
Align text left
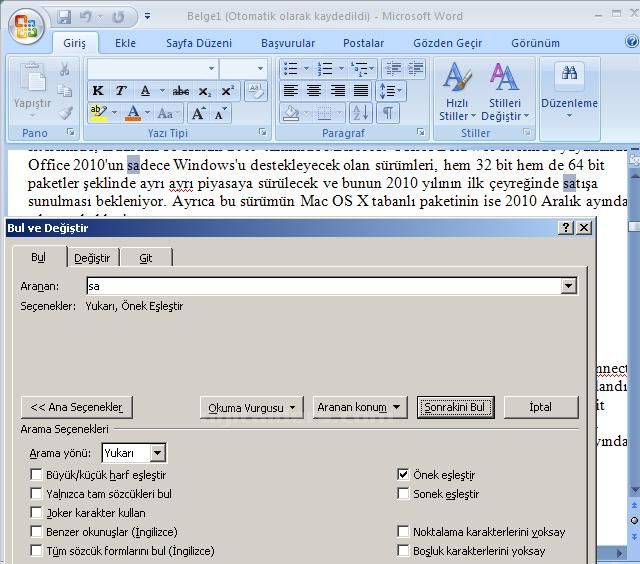point(291,91)
